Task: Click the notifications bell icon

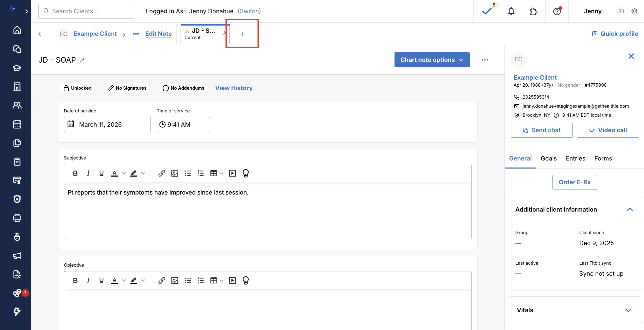Action: (511, 11)
